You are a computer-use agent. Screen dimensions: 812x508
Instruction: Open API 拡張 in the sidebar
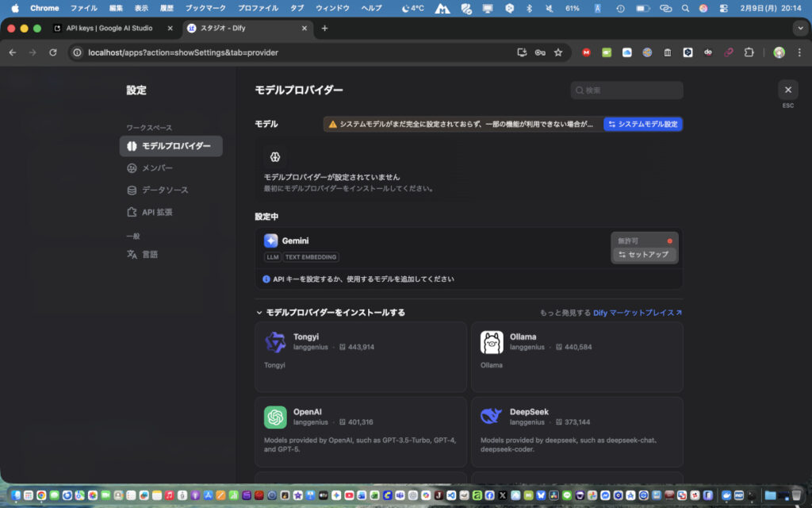pos(157,213)
